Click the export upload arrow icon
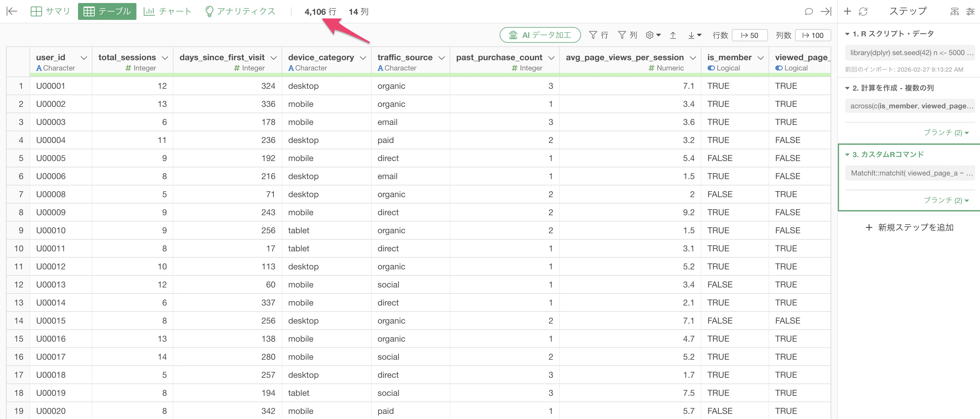980x419 pixels. tap(673, 35)
